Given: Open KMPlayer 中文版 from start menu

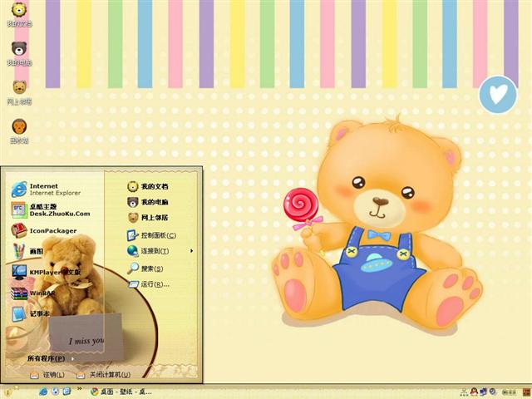Looking at the screenshot, I should click(x=47, y=272).
